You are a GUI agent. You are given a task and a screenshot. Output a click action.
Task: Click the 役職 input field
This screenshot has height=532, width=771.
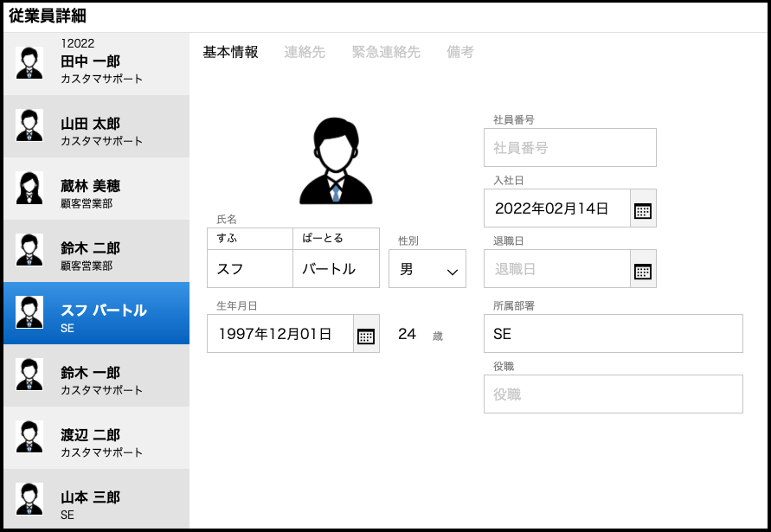[613, 394]
